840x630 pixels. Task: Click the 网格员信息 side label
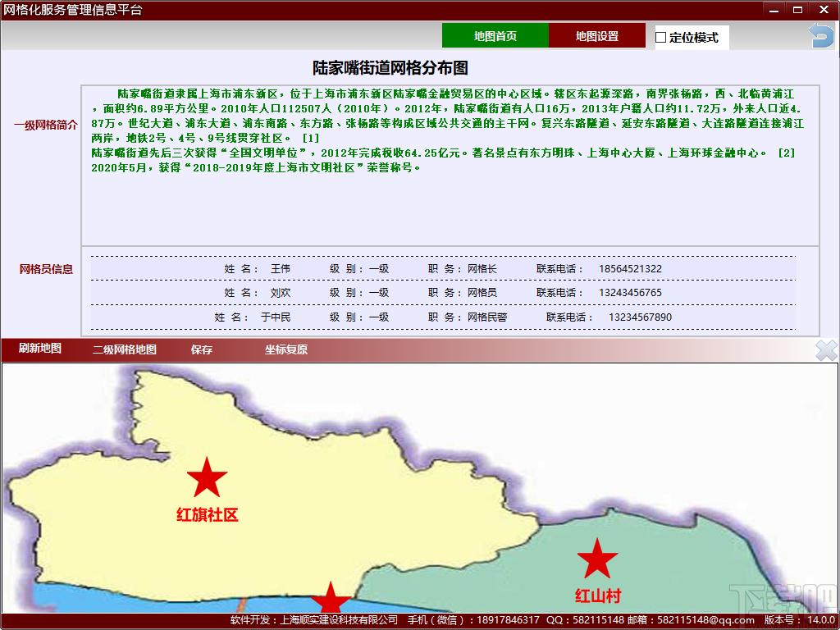(x=46, y=269)
